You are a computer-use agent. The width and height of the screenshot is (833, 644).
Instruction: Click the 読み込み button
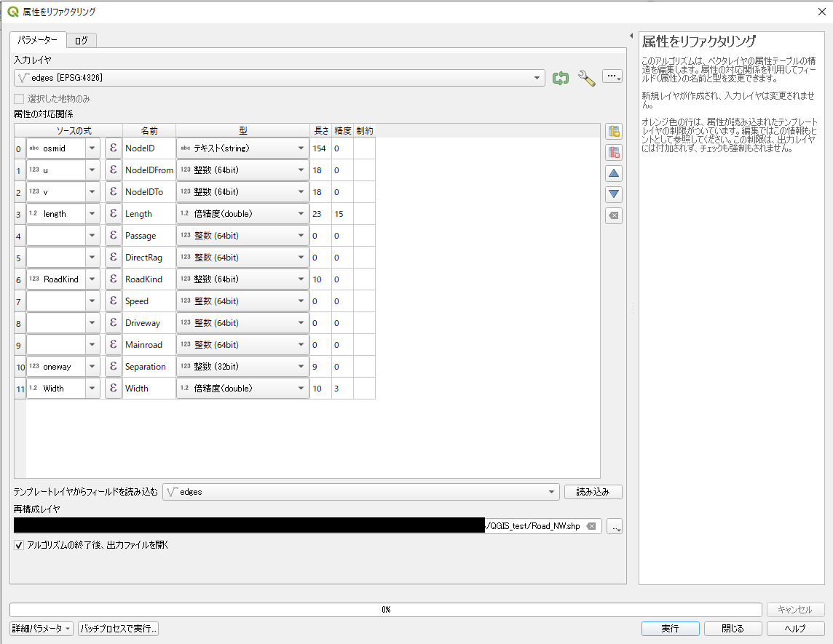[x=593, y=492]
